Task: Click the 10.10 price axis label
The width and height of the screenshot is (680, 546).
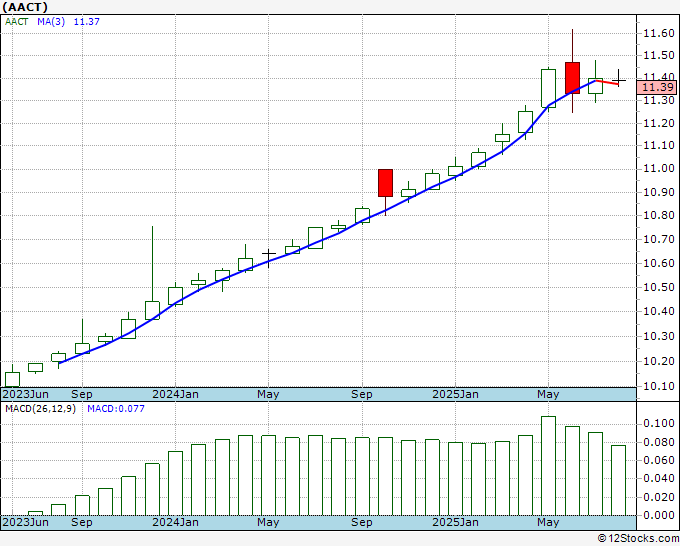Action: [x=659, y=386]
